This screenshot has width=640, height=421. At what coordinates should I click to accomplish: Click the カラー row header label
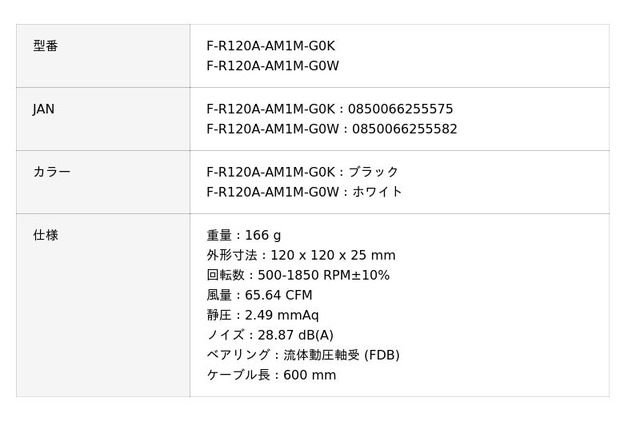pos(51,172)
